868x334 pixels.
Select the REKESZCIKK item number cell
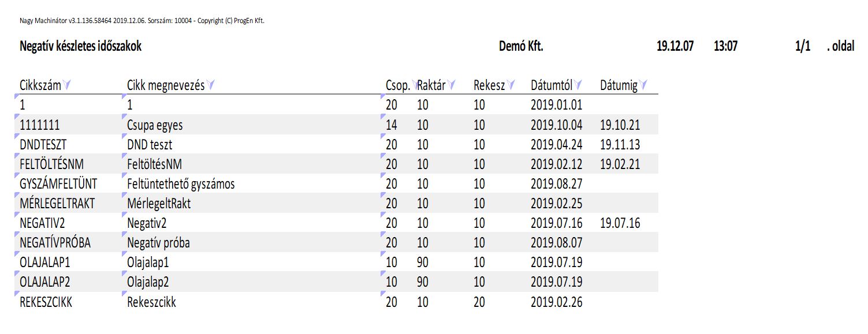(x=46, y=302)
